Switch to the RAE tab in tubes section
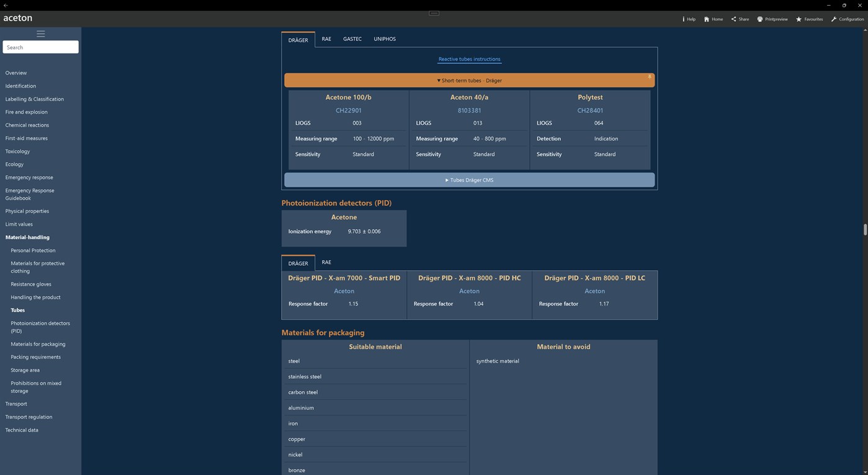868x475 pixels. click(326, 38)
